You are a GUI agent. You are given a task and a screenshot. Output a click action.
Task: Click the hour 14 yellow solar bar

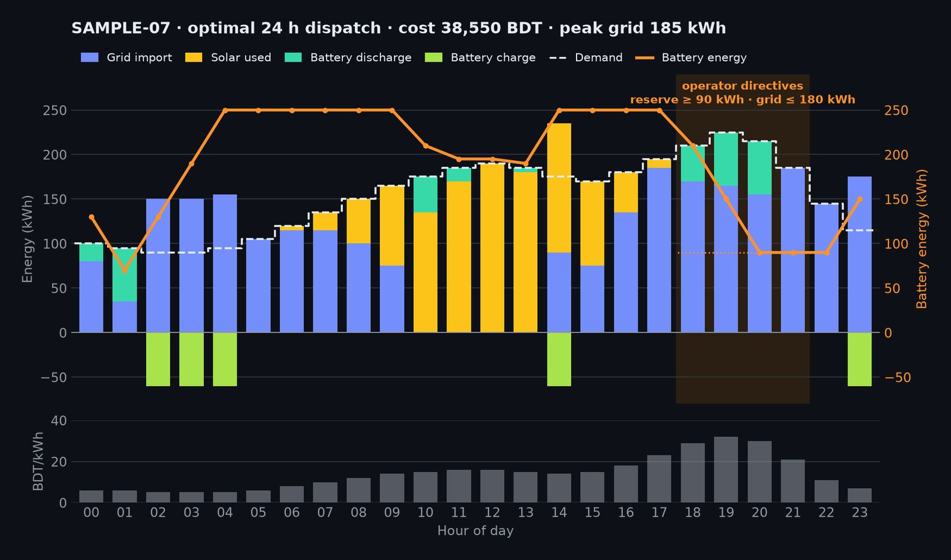pyautogui.click(x=559, y=188)
